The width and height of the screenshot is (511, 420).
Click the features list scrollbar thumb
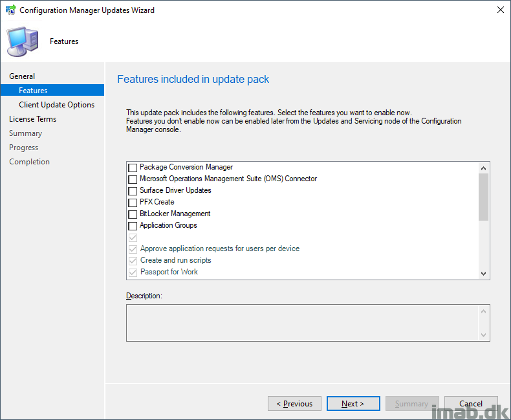point(483,197)
